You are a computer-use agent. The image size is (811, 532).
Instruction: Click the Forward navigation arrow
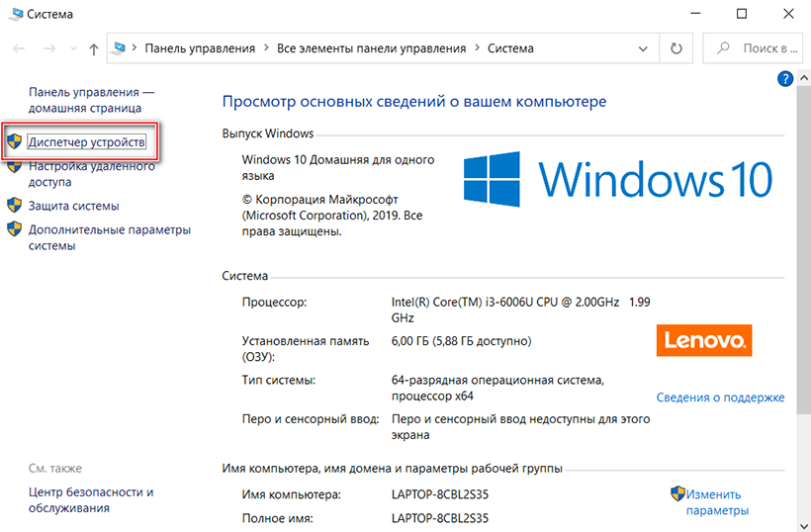pyautogui.click(x=47, y=48)
